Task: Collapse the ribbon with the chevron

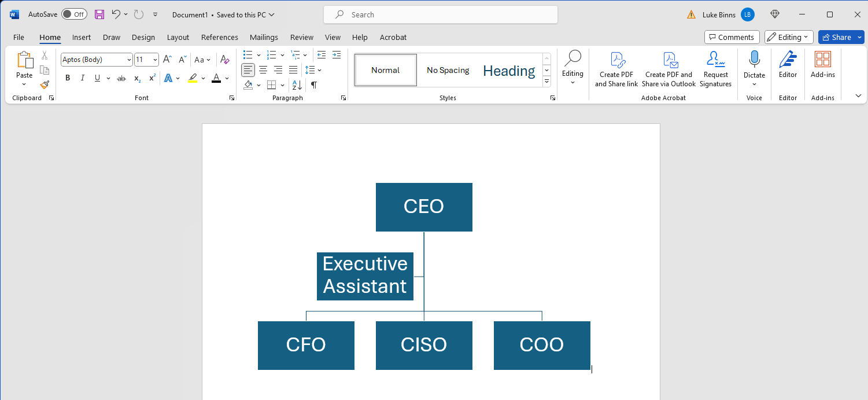Action: 858,96
